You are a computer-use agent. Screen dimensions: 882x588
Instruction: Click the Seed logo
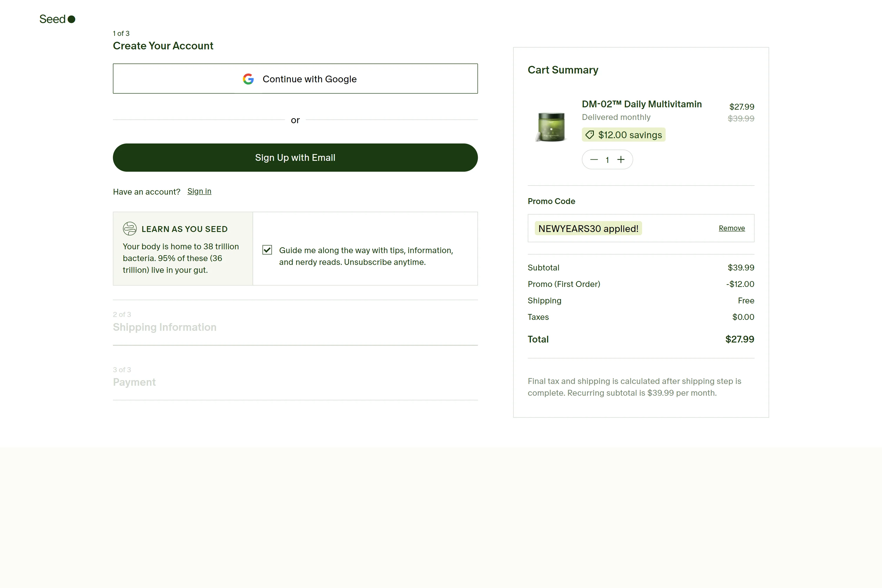57,19
